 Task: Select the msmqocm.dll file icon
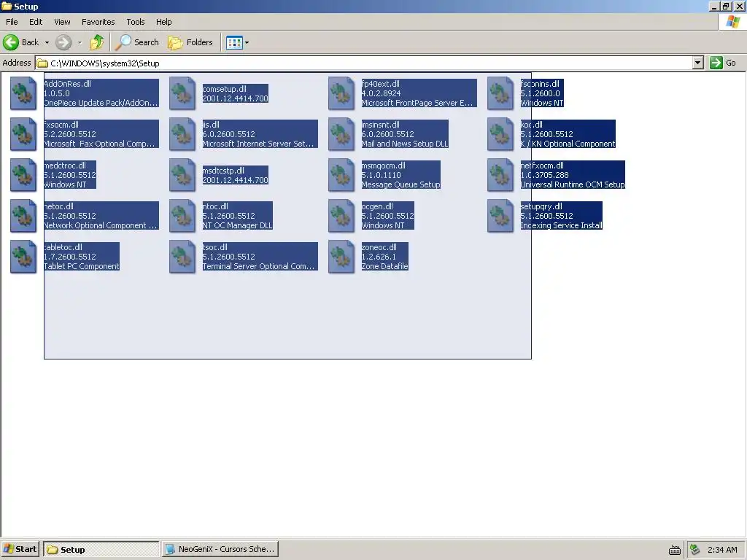[341, 175]
